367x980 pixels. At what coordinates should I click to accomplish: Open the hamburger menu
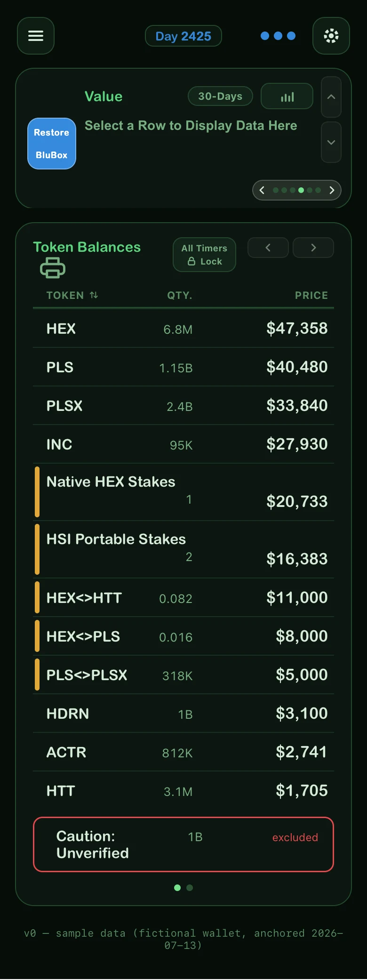click(x=36, y=36)
